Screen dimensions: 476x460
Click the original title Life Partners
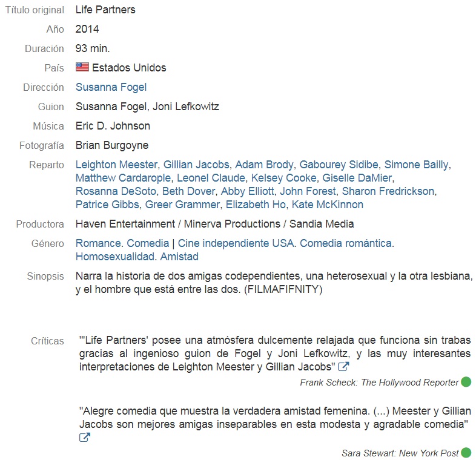click(x=105, y=10)
